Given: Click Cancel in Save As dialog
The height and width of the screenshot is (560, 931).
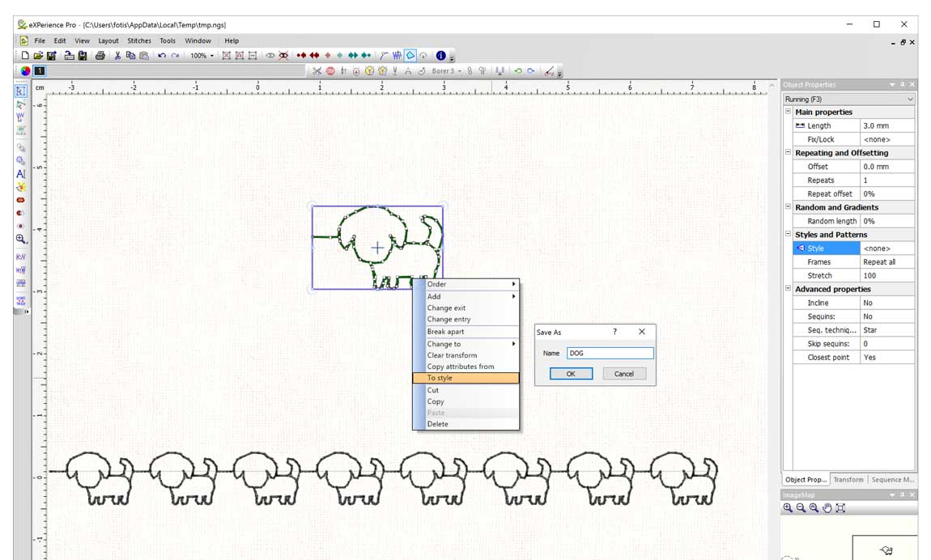Looking at the screenshot, I should [x=624, y=374].
